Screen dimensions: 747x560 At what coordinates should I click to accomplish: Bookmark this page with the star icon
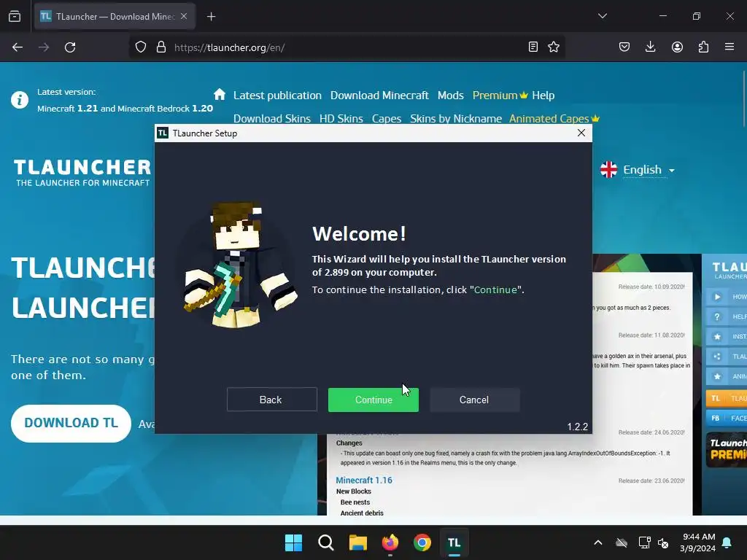pyautogui.click(x=554, y=47)
